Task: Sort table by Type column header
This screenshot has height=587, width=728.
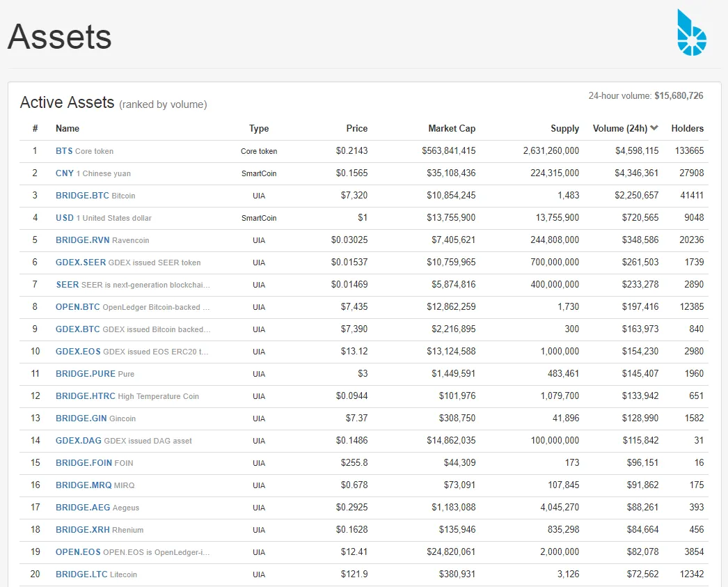Action: pos(259,129)
